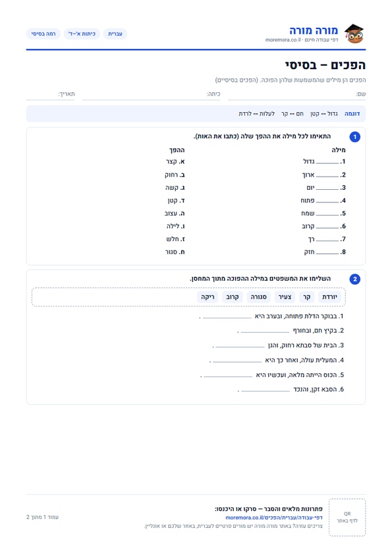Click the blank in sentence about סבתא רחוק
Screen dimensions: 392x555
pyautogui.click(x=240, y=346)
